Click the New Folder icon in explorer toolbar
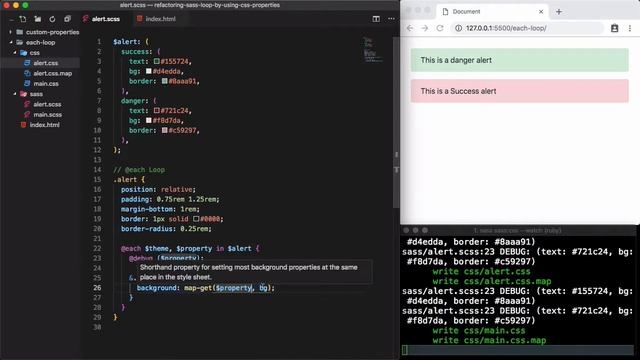Screen dimensions: 640x360 click(x=38, y=19)
